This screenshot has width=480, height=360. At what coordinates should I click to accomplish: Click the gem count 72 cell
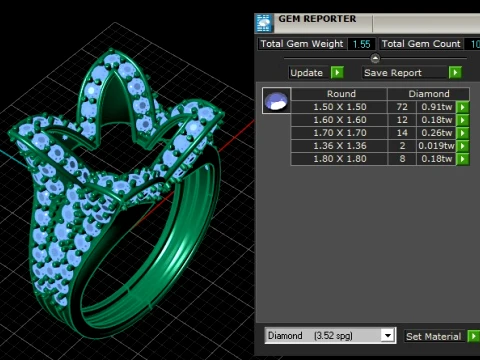click(x=402, y=107)
